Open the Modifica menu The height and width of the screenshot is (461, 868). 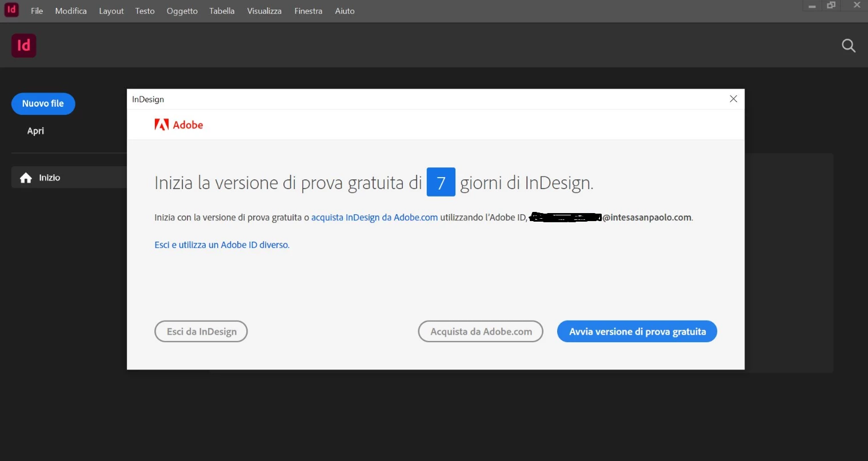click(71, 11)
